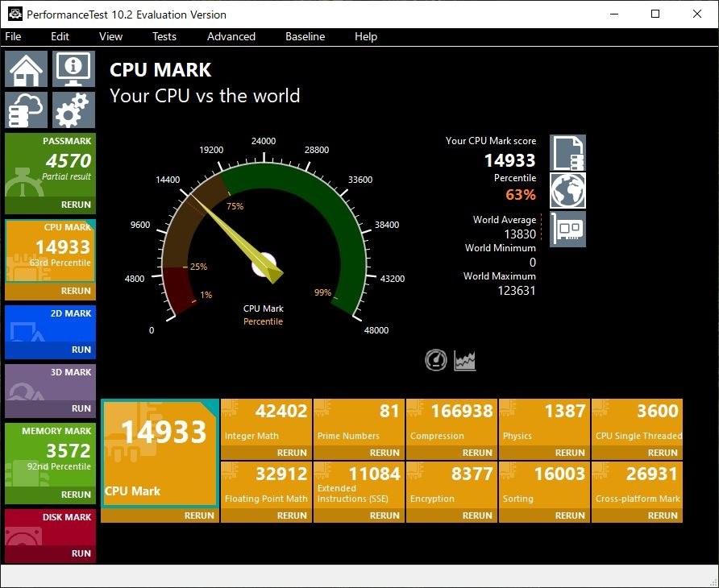Viewport: 719px width, 588px height.
Task: Select the Integer Math 42402 tile
Action: 267,422
